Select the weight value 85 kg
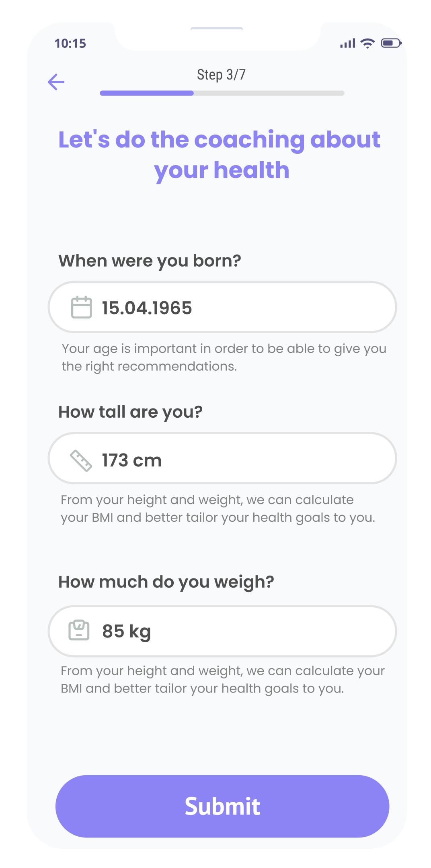This screenshot has width=431, height=868. [126, 631]
